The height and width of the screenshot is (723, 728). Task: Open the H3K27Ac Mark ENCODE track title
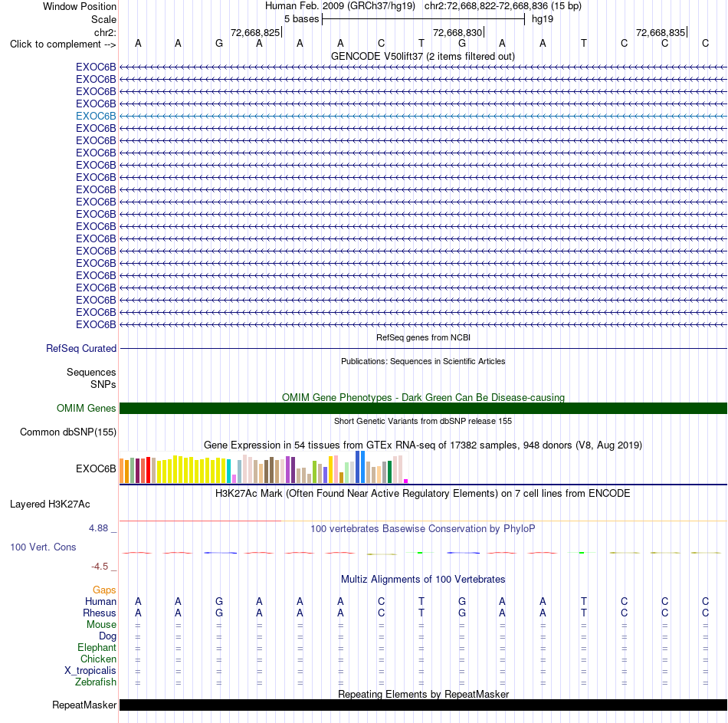tap(423, 494)
